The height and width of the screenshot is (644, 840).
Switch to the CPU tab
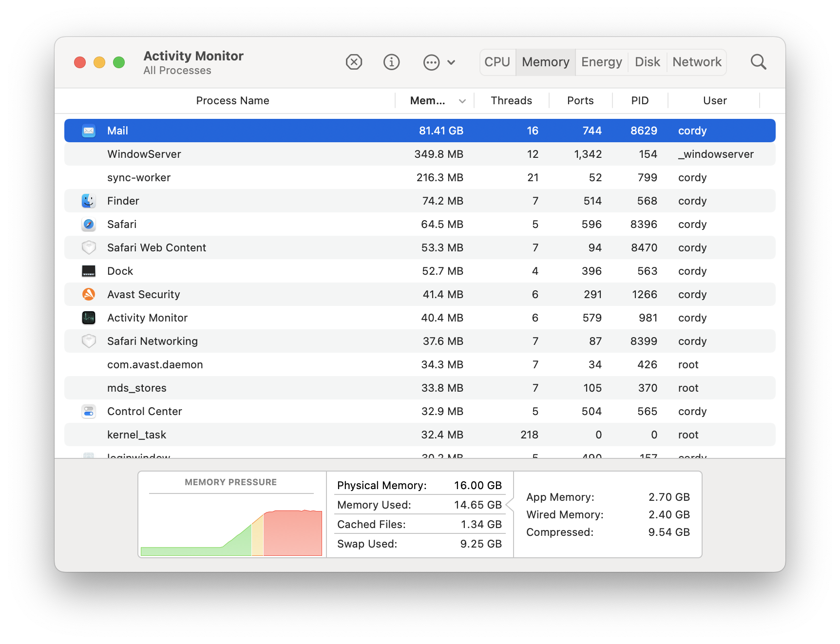497,62
